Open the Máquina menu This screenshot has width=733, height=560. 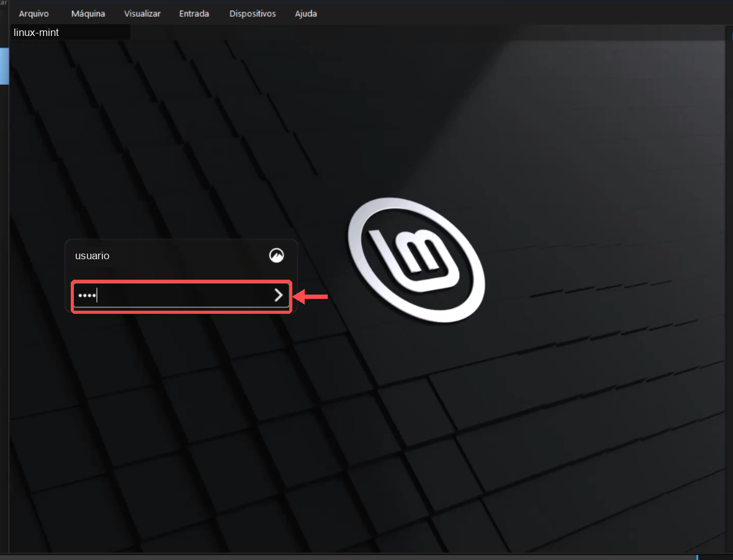tap(88, 14)
